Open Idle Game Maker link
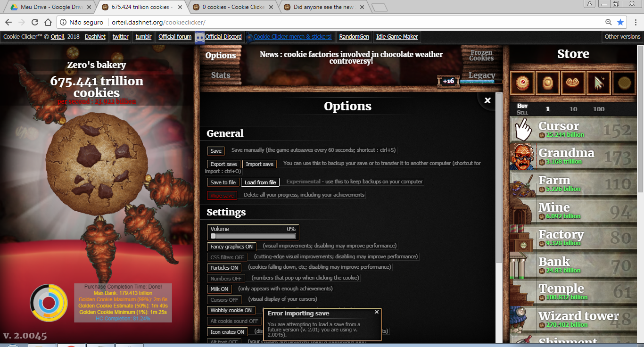644x347 pixels. 397,37
